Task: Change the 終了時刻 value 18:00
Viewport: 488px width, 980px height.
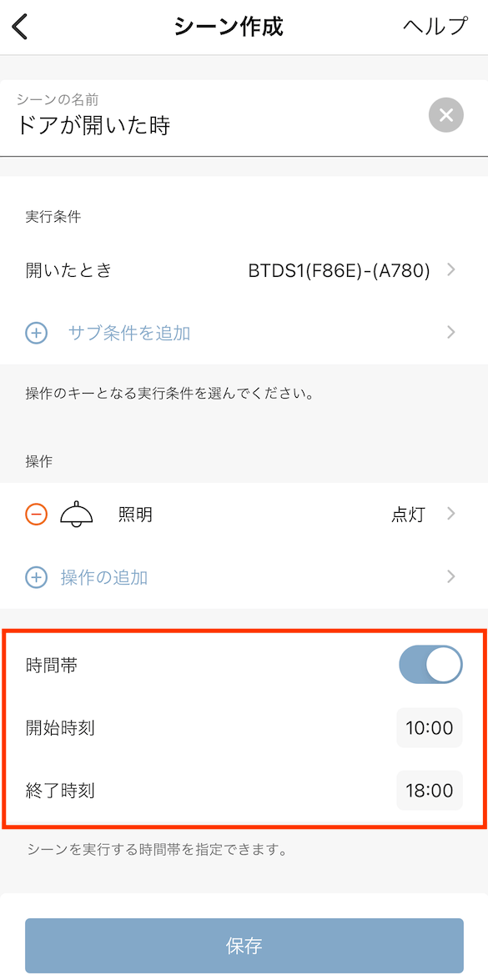Action: click(x=430, y=791)
